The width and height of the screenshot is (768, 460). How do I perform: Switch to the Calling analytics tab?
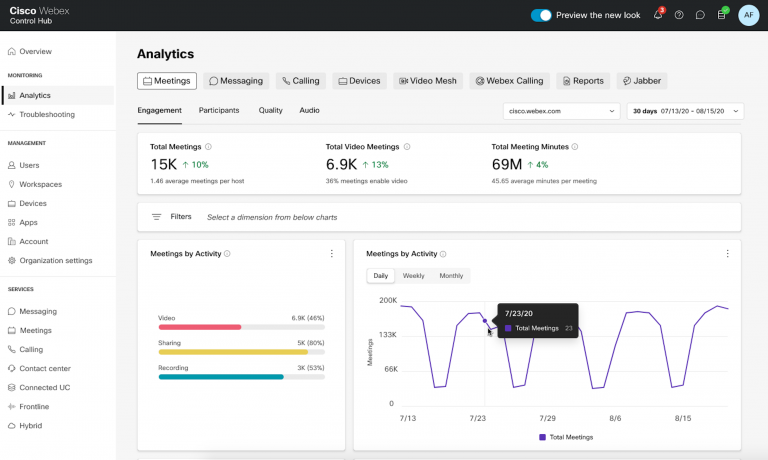pos(301,81)
